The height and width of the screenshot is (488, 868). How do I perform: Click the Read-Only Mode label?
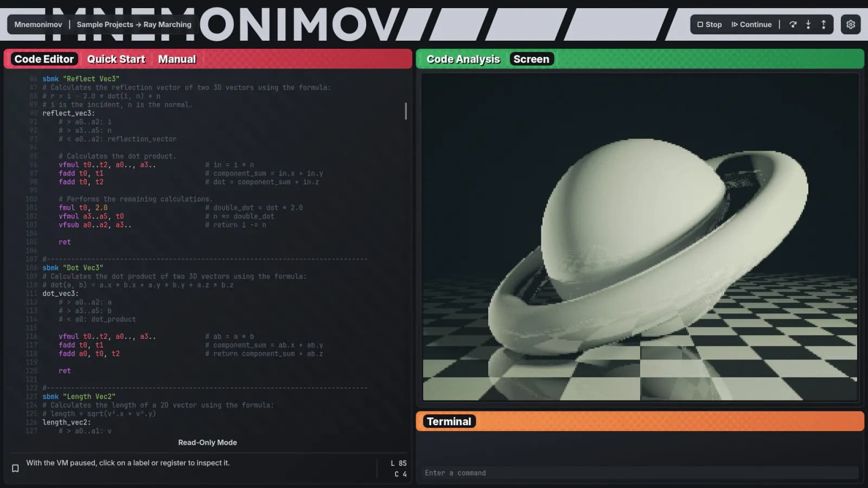pos(207,442)
